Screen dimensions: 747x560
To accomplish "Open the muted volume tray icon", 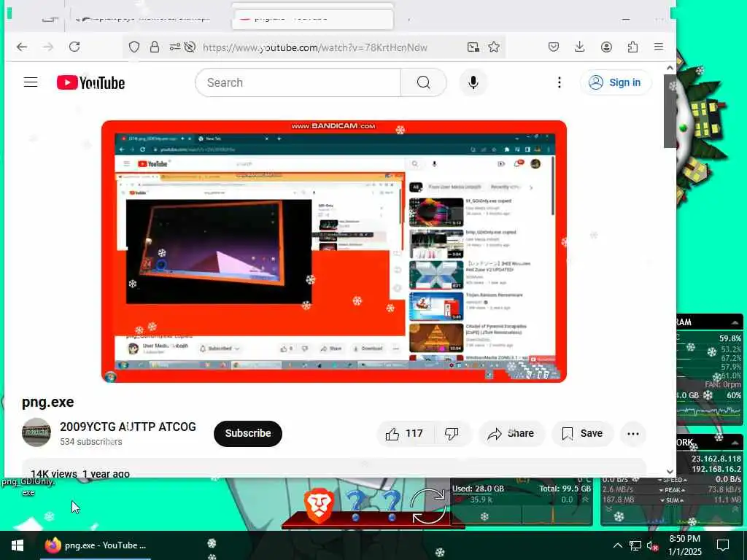I will tap(653, 545).
